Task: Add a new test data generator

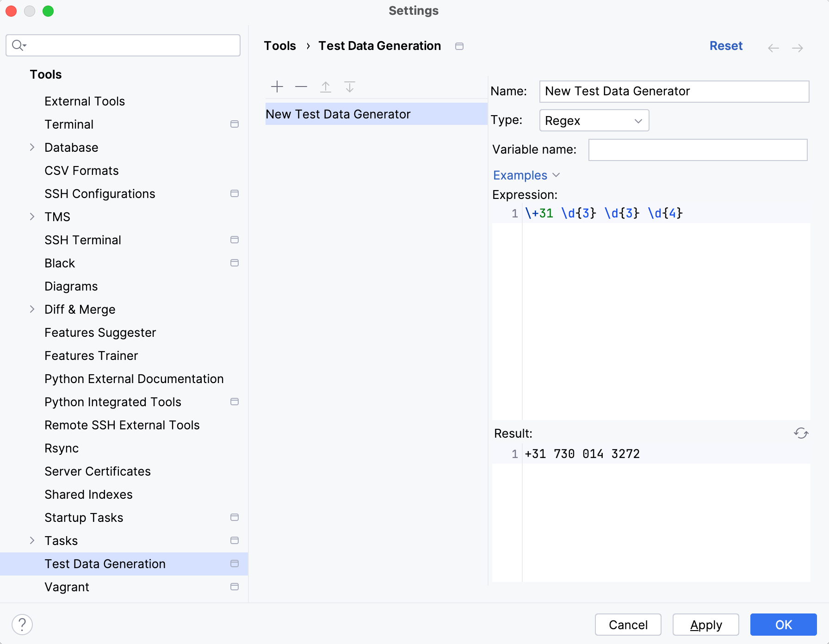Action: [277, 87]
